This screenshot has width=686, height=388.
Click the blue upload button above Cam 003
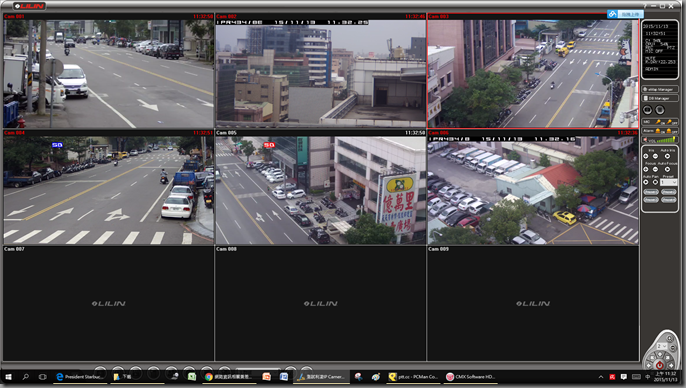[x=625, y=14]
